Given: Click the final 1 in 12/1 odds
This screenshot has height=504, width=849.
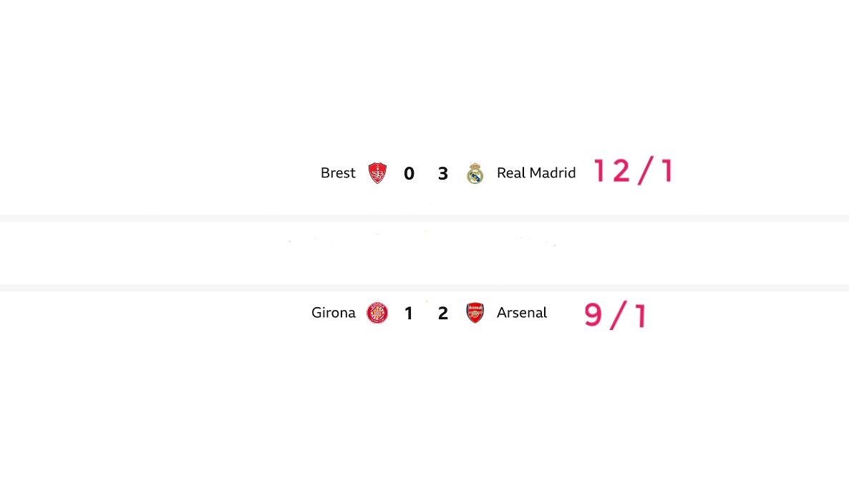Looking at the screenshot, I should [x=668, y=170].
